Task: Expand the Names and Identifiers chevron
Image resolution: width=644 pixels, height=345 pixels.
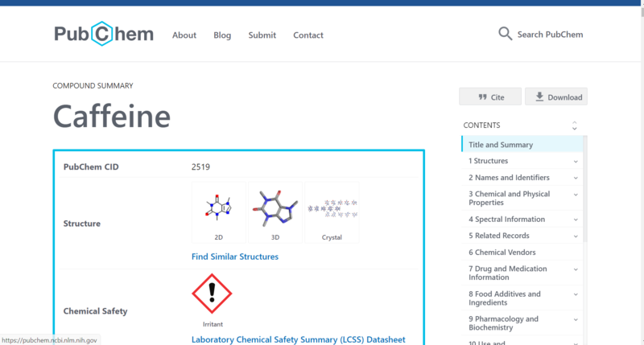Action: click(576, 178)
